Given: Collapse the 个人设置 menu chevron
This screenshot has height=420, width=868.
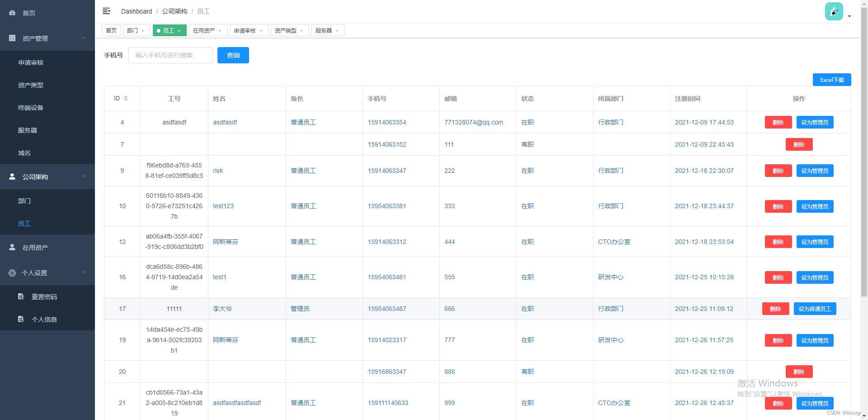Looking at the screenshot, I should tap(83, 272).
